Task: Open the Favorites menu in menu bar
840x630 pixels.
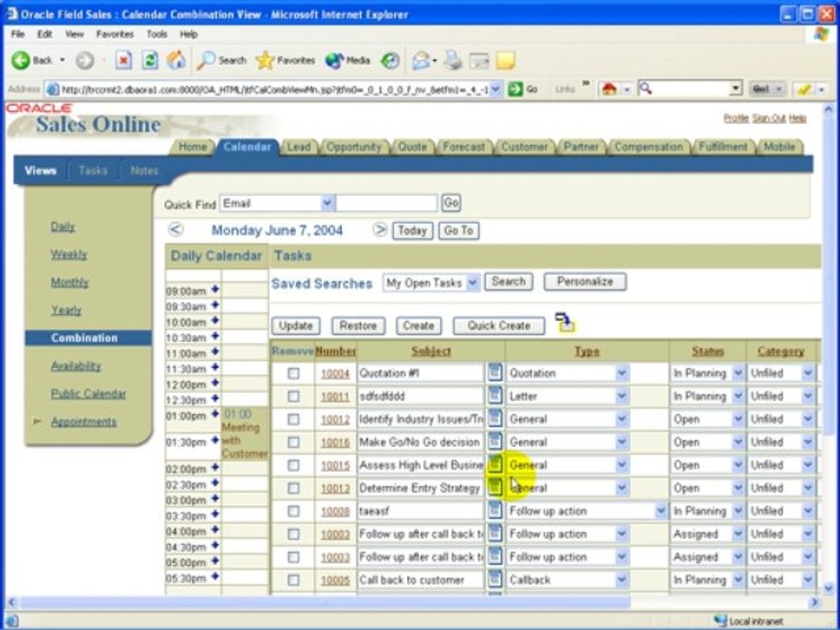Action: tap(115, 34)
